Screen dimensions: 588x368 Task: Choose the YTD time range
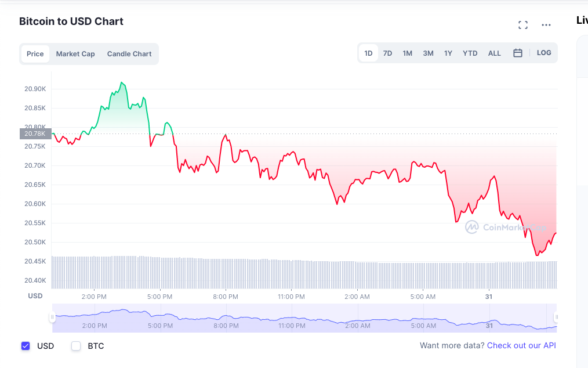click(470, 53)
